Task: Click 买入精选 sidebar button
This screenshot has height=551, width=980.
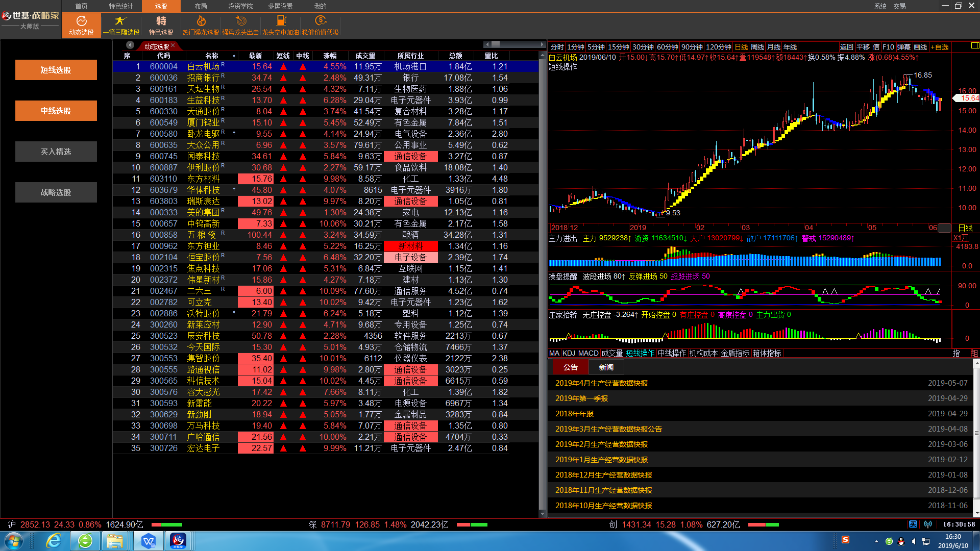Action: pos(56,152)
